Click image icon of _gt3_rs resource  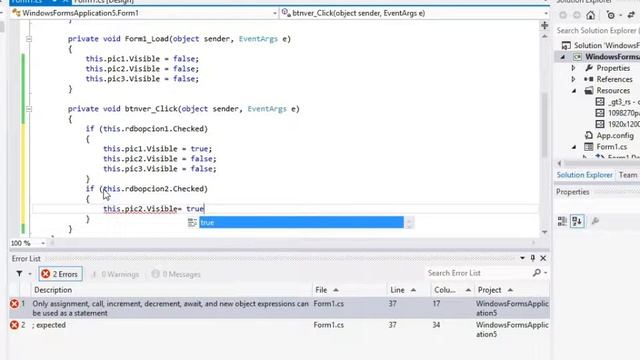600,102
